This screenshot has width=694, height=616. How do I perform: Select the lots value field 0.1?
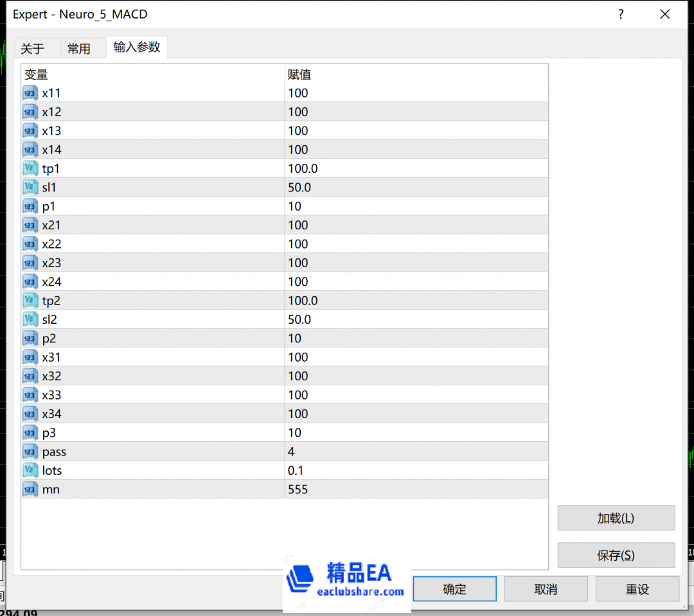(x=415, y=471)
